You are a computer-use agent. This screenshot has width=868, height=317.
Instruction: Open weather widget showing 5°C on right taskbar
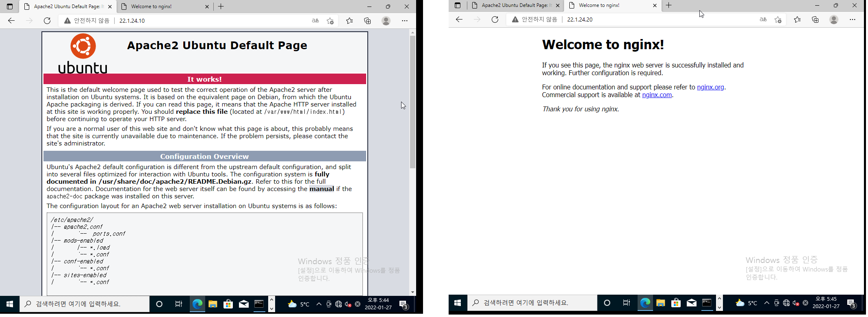[x=746, y=303]
